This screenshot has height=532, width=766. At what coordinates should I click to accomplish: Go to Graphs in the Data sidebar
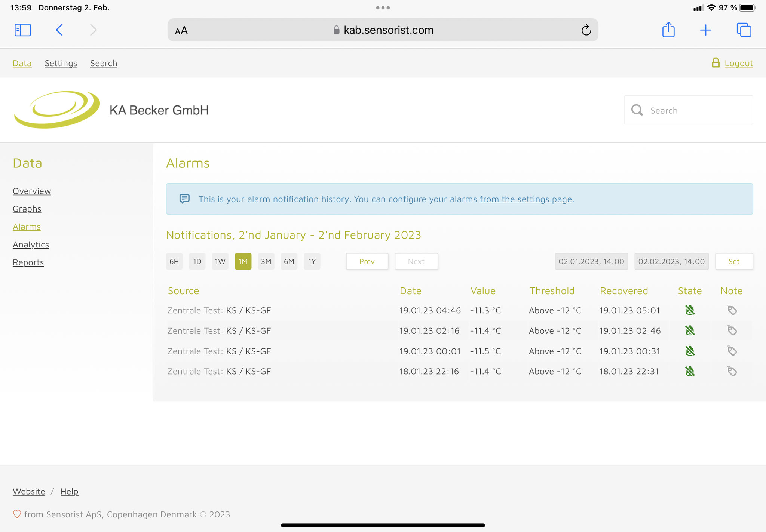[27, 209]
